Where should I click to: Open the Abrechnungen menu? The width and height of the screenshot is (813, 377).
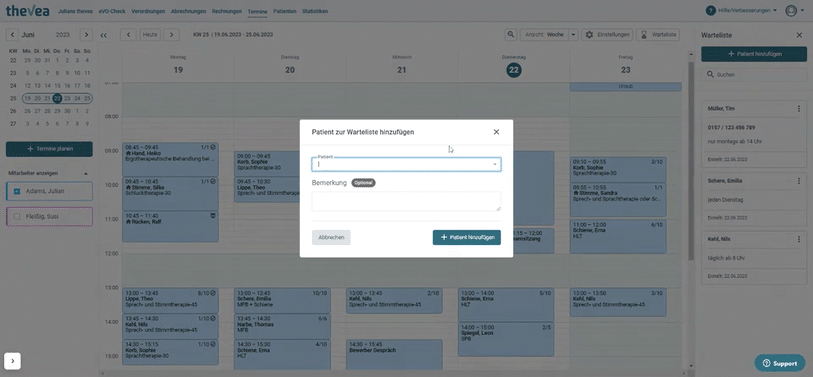point(188,11)
